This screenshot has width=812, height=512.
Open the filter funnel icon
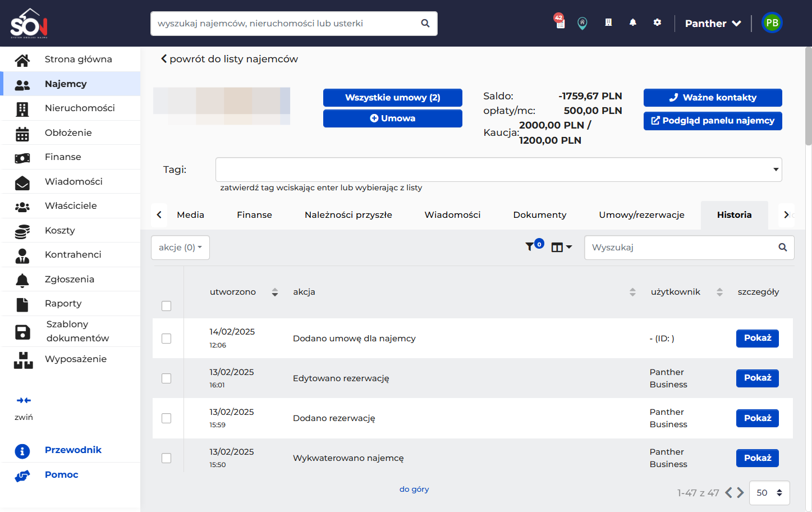530,247
